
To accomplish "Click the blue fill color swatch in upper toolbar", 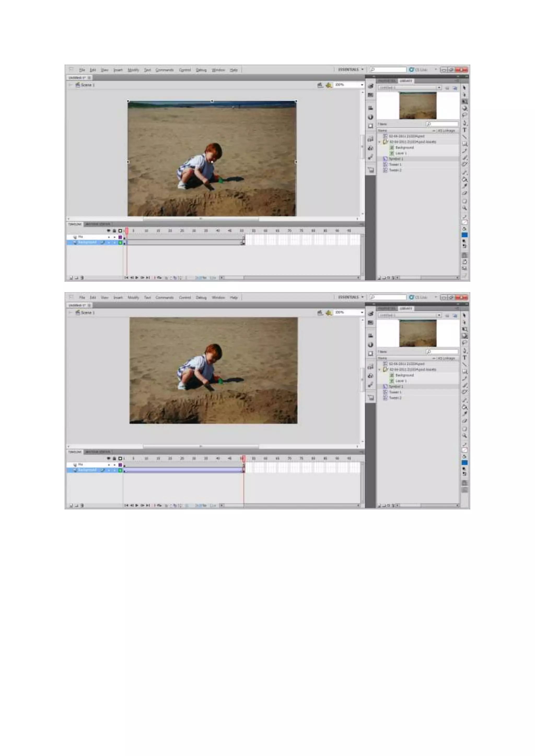I will click(464, 235).
